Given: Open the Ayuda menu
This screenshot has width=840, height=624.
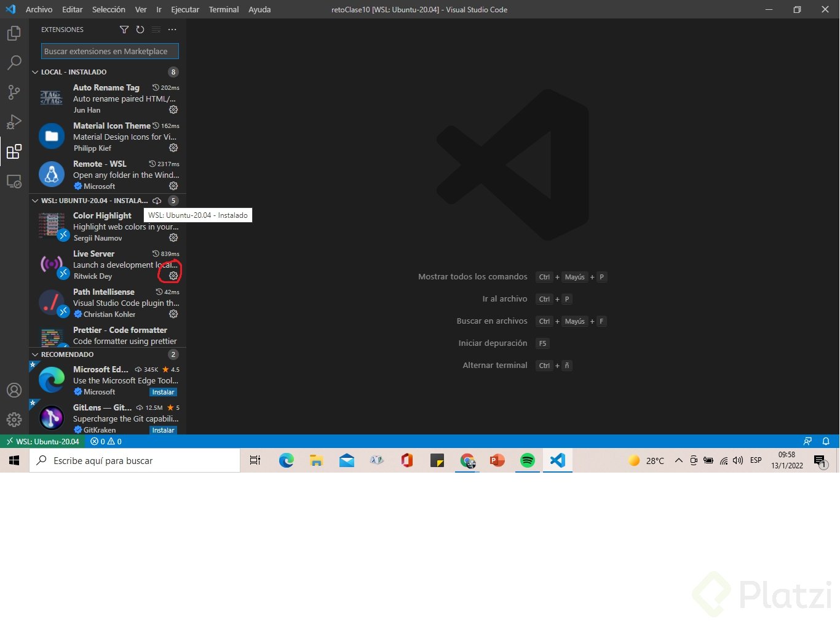Looking at the screenshot, I should 260,9.
